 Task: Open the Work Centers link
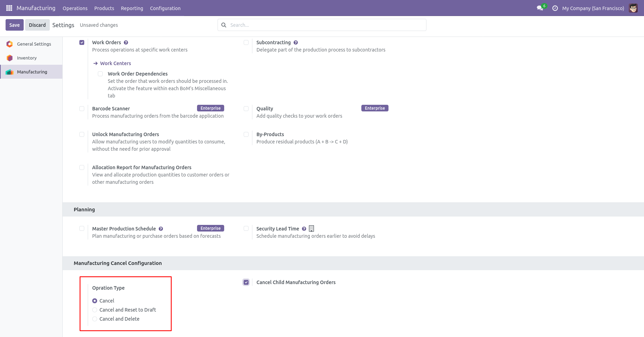point(116,63)
